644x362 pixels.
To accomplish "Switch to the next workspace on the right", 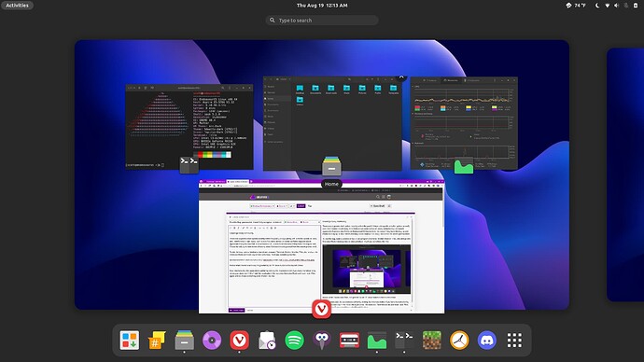I will [625, 174].
